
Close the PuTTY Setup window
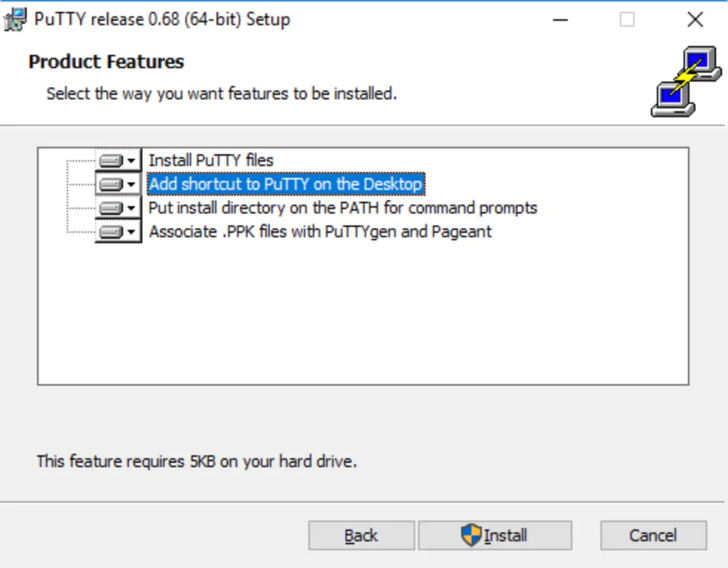[695, 20]
